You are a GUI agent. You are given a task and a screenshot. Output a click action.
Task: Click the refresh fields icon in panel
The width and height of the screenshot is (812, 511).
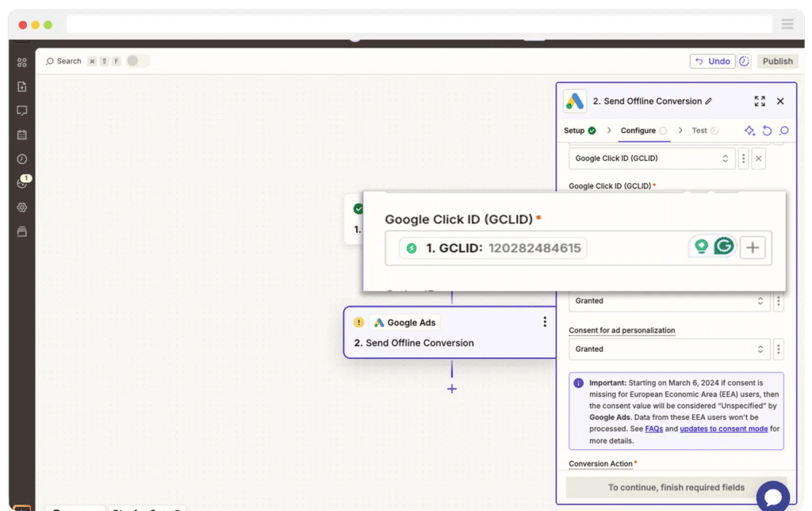[767, 131]
